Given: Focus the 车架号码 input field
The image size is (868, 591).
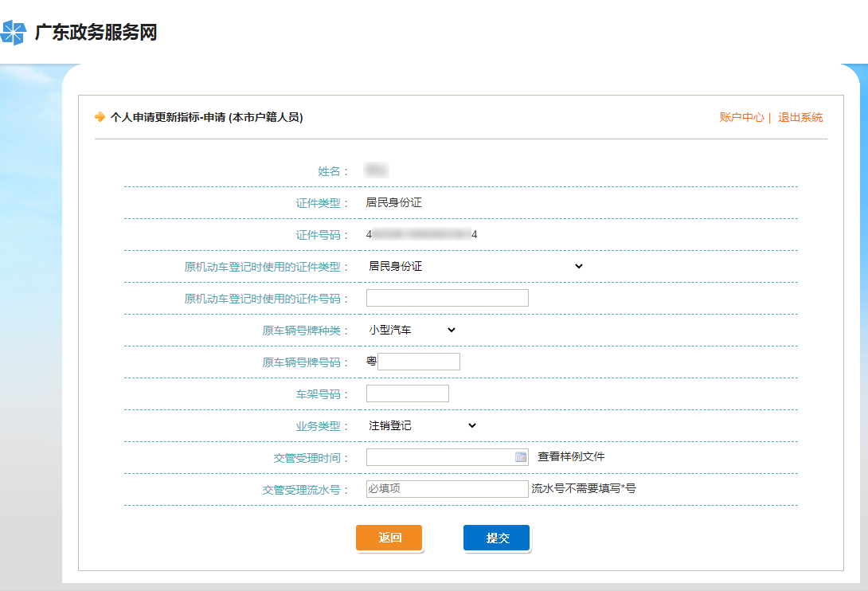Looking at the screenshot, I should point(408,393).
